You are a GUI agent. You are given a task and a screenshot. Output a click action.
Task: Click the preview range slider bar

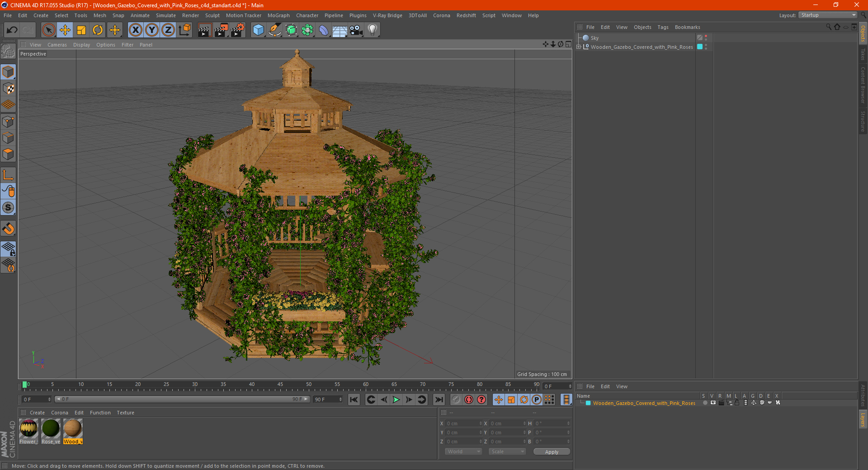point(182,399)
